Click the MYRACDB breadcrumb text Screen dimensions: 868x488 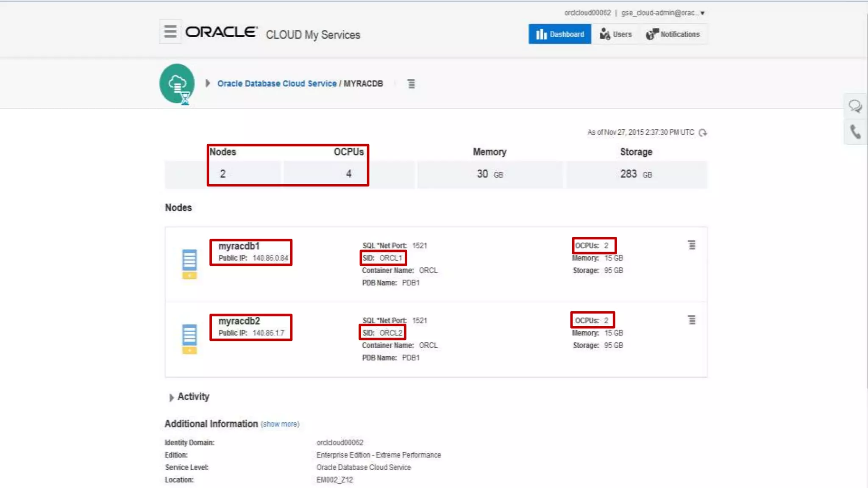pos(363,83)
